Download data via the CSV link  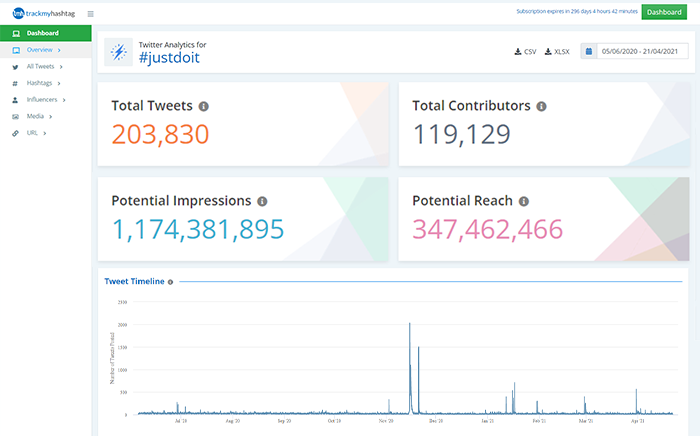[525, 52]
